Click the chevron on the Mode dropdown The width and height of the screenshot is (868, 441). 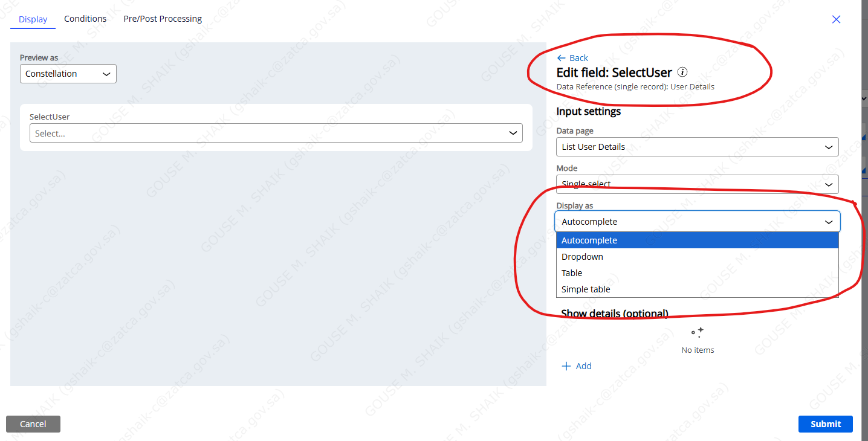tap(829, 184)
